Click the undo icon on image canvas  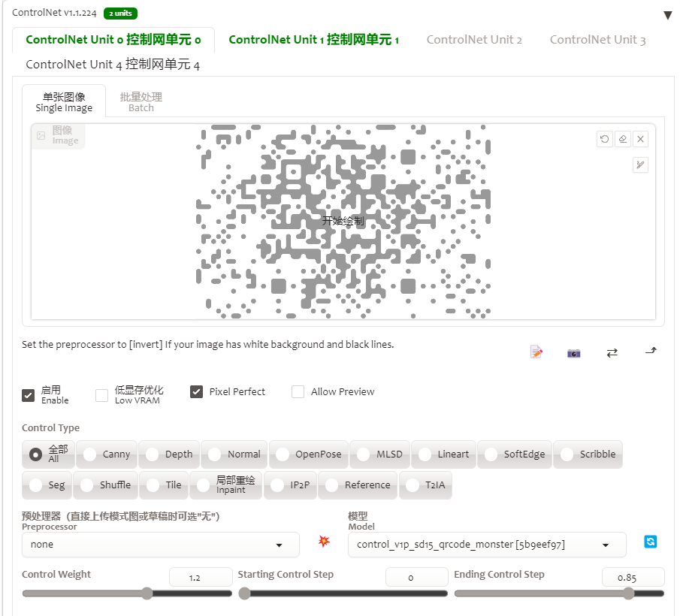pos(605,139)
